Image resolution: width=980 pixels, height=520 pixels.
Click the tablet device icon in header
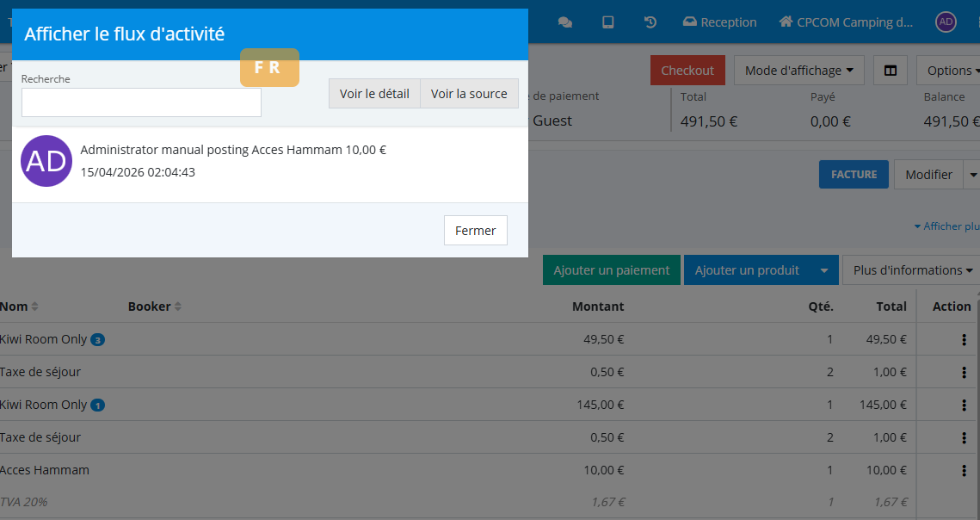coord(608,22)
